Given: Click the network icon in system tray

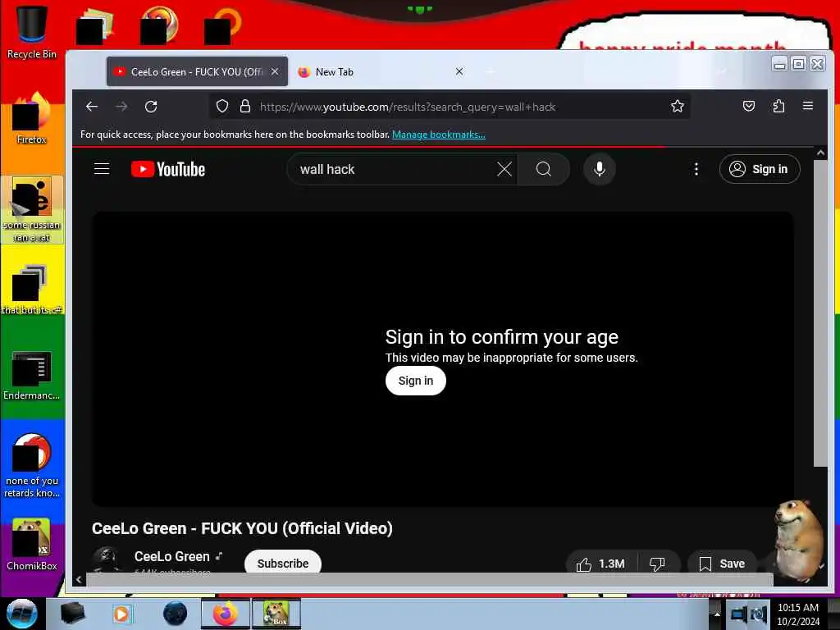Looking at the screenshot, I should click(x=739, y=614).
